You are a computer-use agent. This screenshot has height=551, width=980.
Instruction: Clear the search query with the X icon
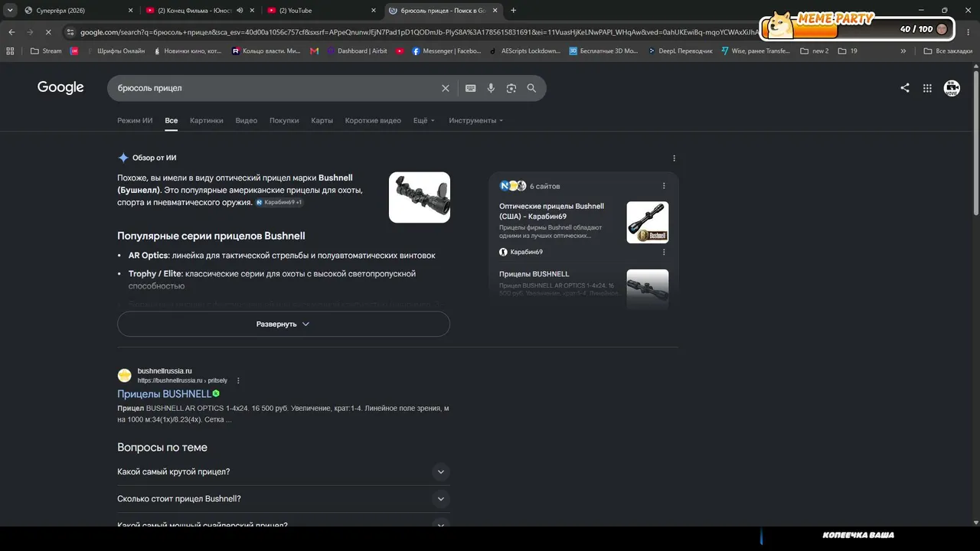point(446,88)
